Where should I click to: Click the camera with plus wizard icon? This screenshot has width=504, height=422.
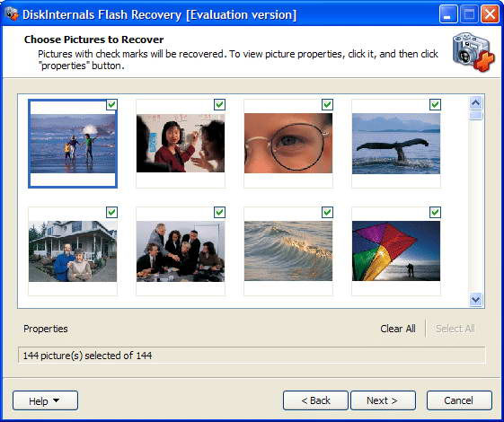(x=473, y=52)
